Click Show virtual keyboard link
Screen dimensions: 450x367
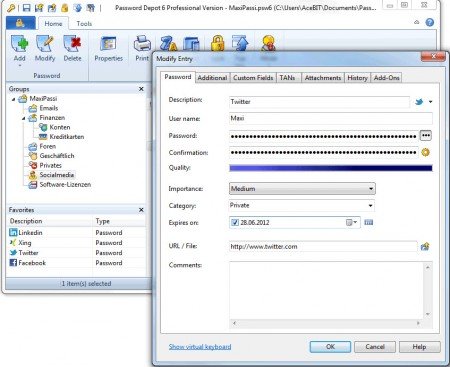(x=200, y=347)
